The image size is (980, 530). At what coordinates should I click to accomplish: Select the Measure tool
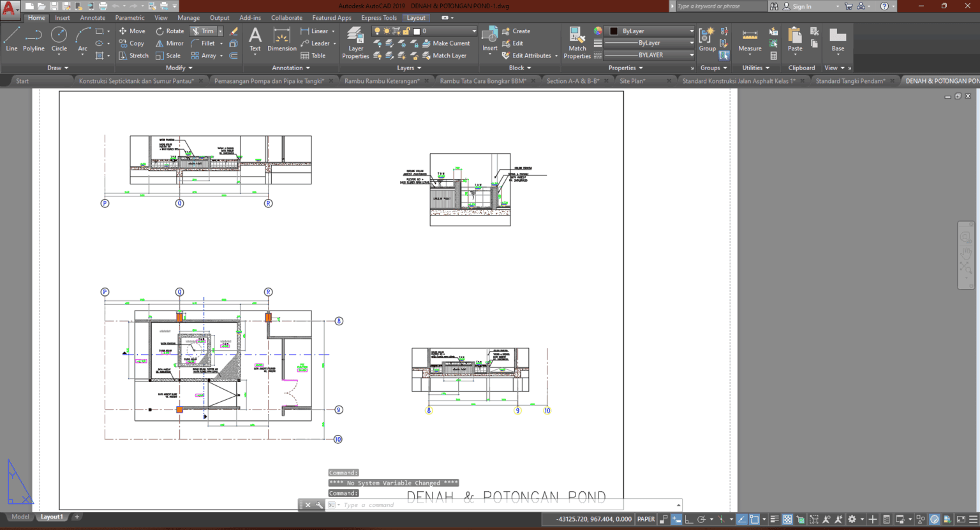750,39
